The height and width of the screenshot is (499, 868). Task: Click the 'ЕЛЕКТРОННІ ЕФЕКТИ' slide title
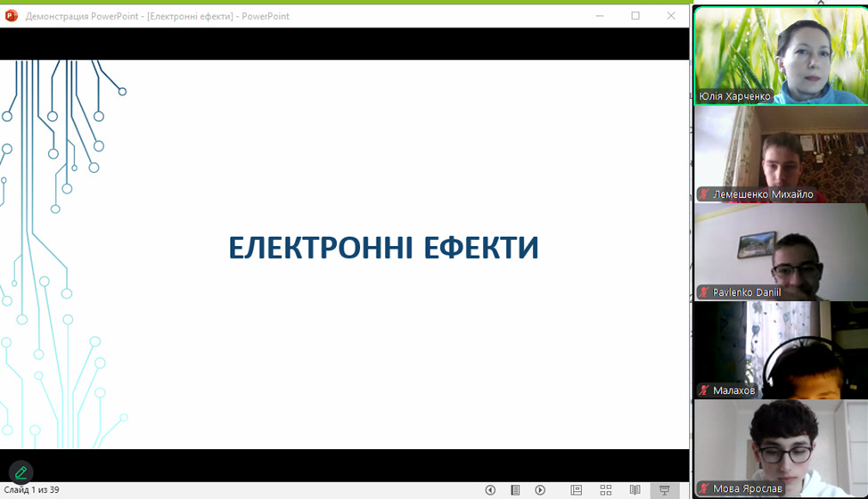coord(383,248)
